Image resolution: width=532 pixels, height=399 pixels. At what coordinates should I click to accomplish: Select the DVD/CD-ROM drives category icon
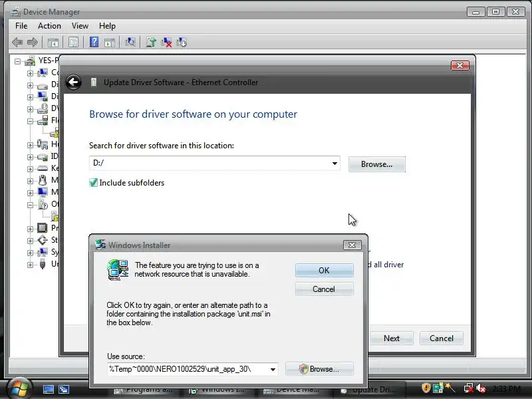tap(43, 108)
